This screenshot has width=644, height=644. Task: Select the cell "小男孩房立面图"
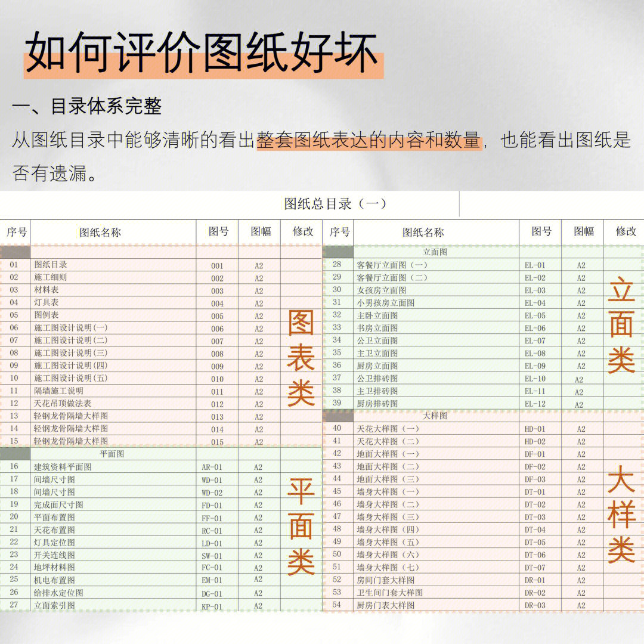tap(386, 303)
